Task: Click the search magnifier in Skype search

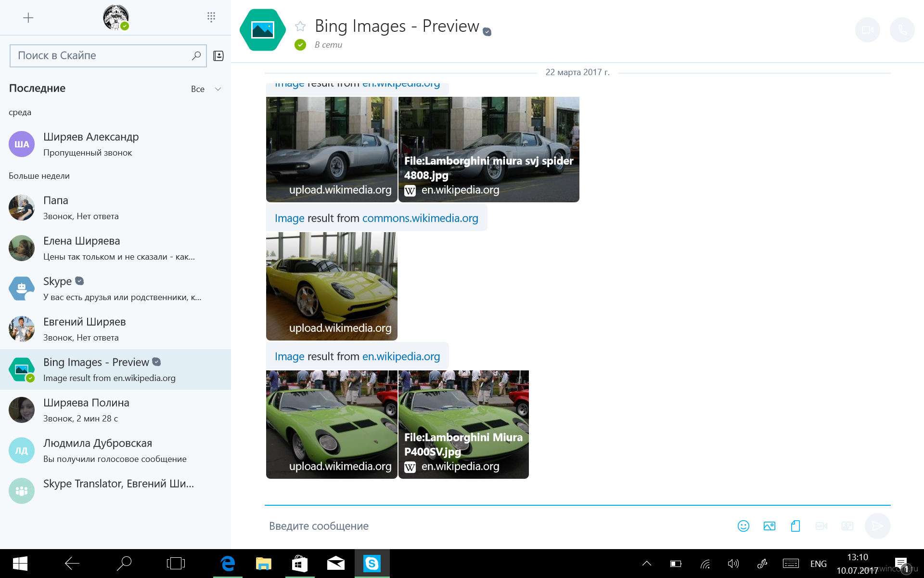Action: (x=196, y=56)
